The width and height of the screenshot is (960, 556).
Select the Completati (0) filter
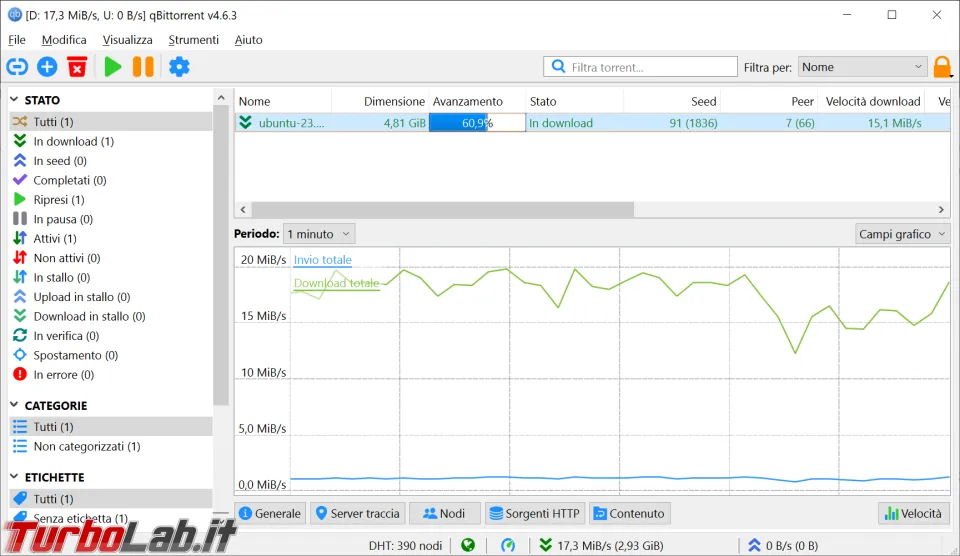111,181
